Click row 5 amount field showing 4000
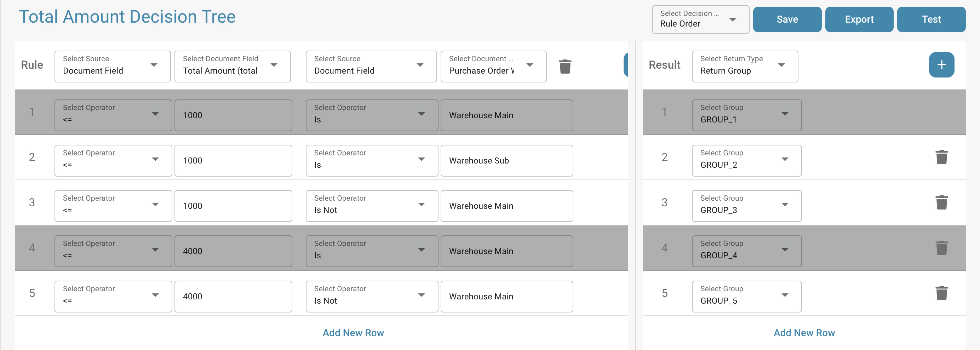Image resolution: width=980 pixels, height=350 pixels. coord(233,296)
